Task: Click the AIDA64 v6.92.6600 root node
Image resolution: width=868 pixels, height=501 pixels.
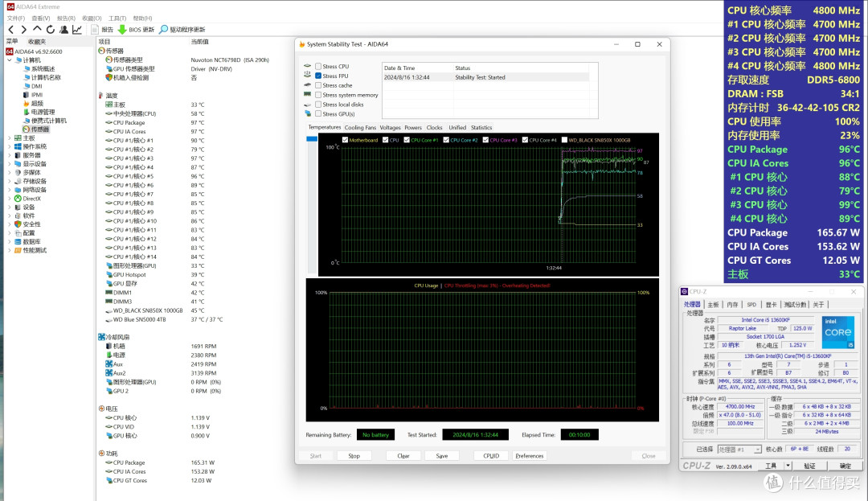Action: point(35,51)
